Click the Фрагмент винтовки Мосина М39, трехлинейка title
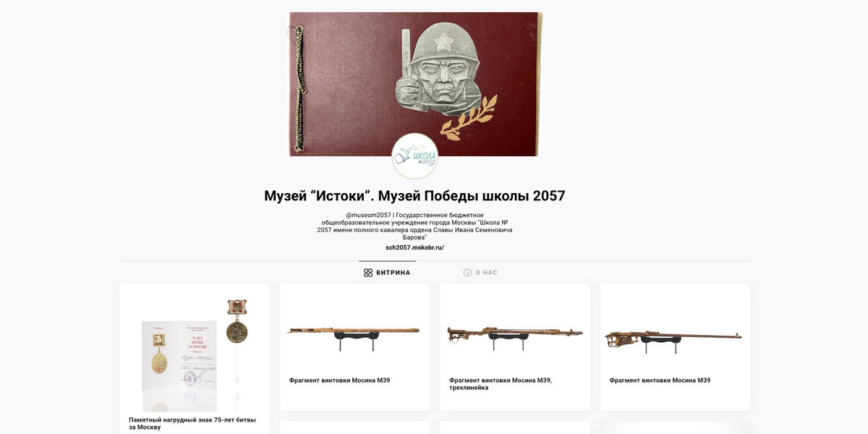The height and width of the screenshot is (434, 868). 501,384
